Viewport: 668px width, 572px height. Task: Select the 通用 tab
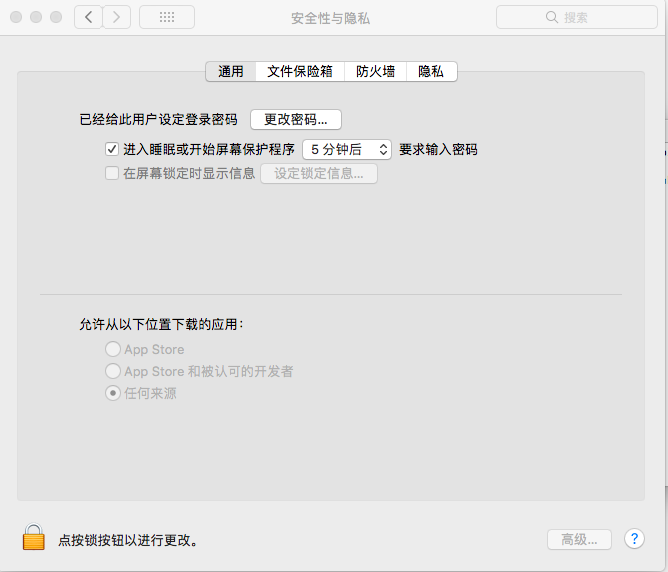(x=231, y=71)
